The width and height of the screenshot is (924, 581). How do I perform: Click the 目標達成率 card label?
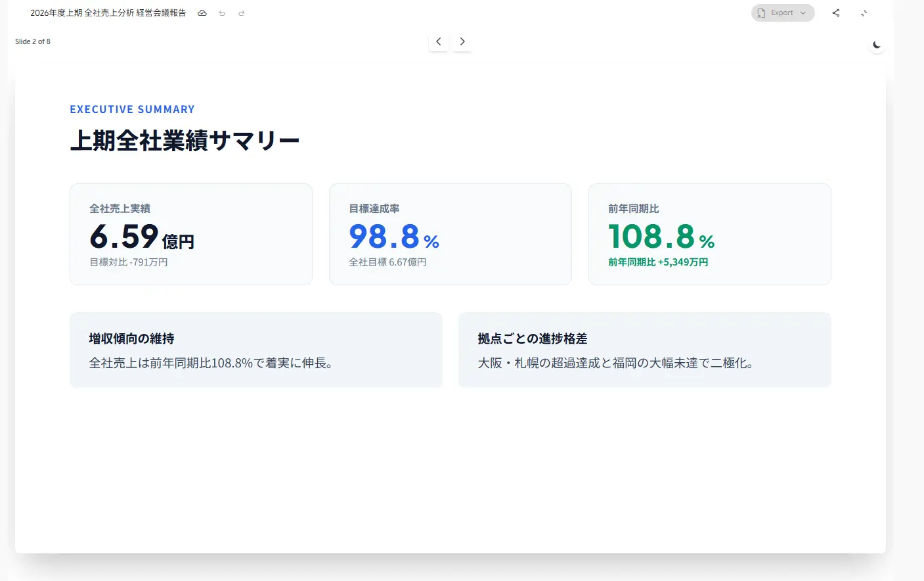tap(374, 208)
